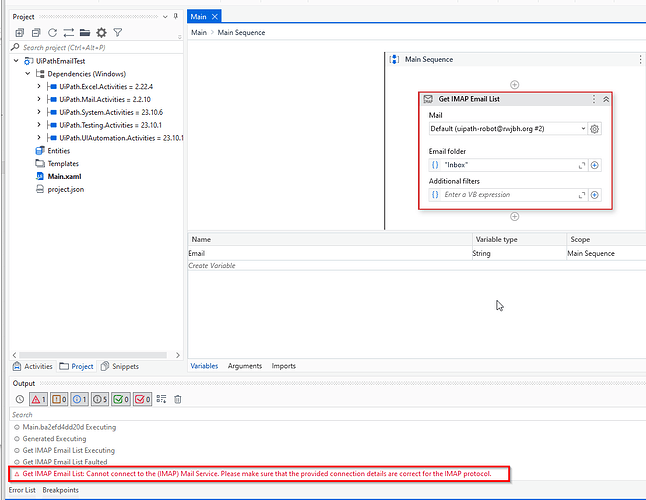646x500 pixels.
Task: Clear all Output messages (trash icon)
Action: (x=178, y=399)
